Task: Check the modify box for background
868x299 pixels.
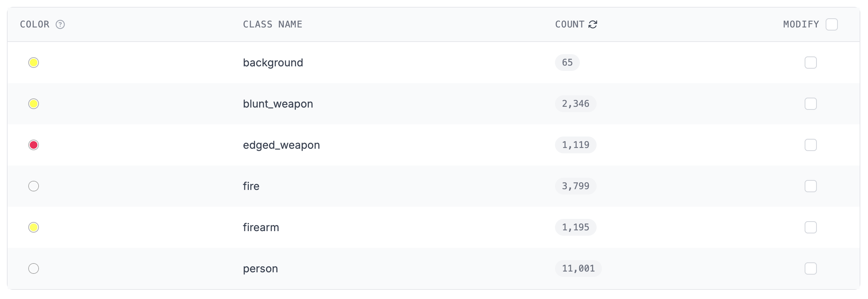Action: click(811, 63)
